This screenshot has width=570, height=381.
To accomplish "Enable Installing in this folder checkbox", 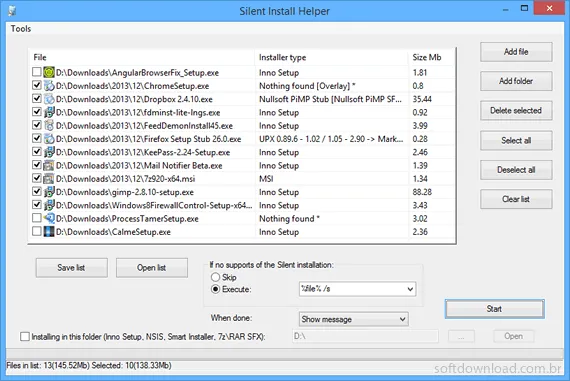I will point(25,337).
